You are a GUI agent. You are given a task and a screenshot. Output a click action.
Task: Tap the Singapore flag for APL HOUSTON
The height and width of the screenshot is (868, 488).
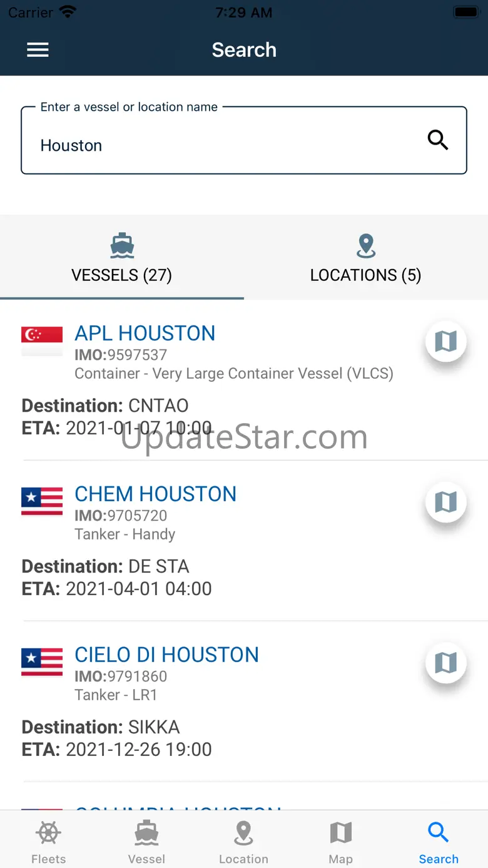[x=42, y=340]
